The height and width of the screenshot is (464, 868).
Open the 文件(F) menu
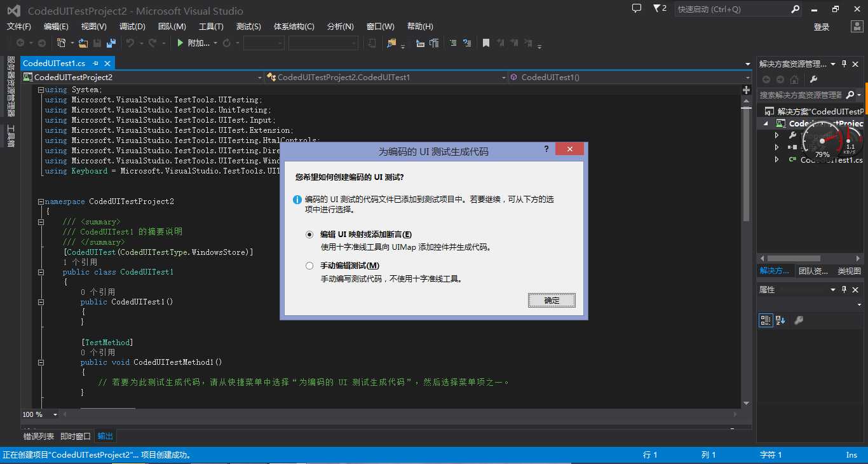point(19,26)
